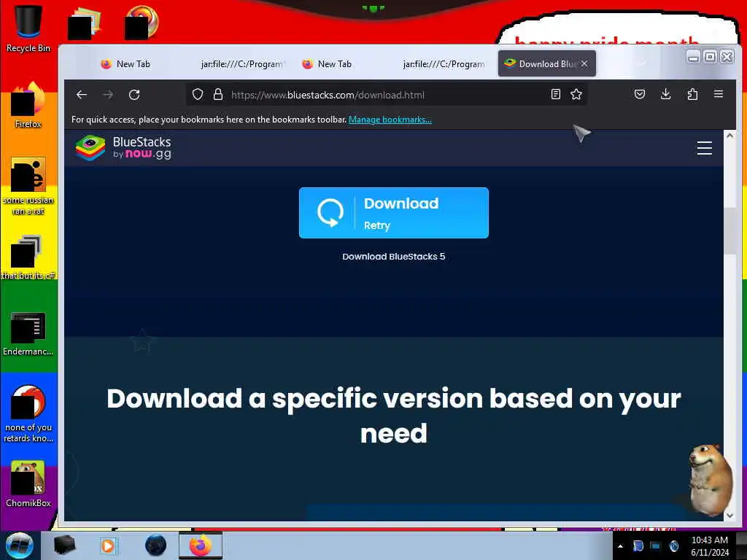The width and height of the screenshot is (747, 560).
Task: Switch to the second jar:file tab
Action: (x=444, y=64)
